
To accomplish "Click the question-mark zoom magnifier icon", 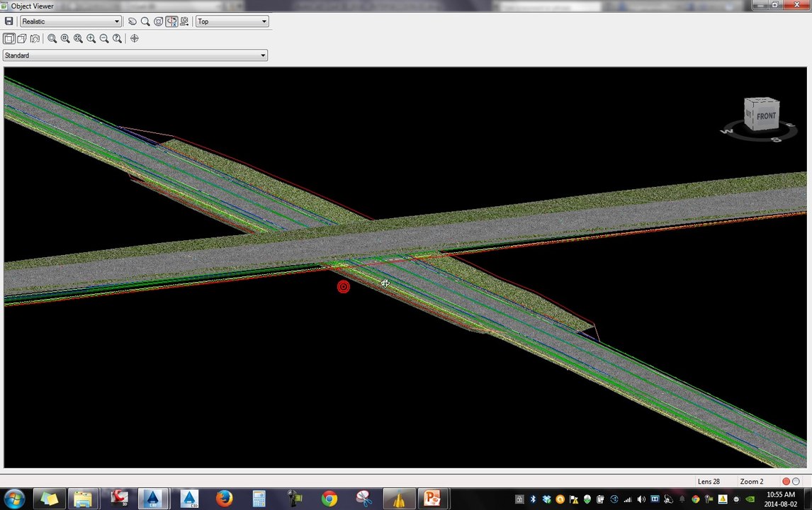I will point(118,38).
